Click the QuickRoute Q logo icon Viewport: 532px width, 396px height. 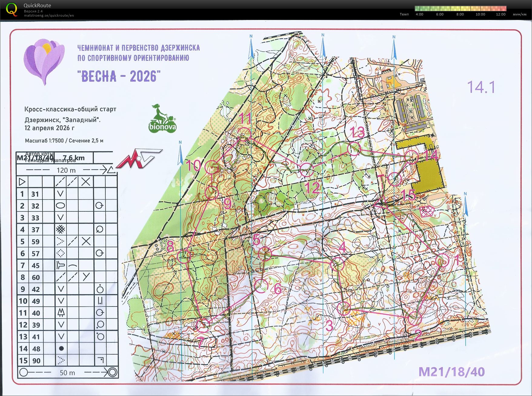12,9
